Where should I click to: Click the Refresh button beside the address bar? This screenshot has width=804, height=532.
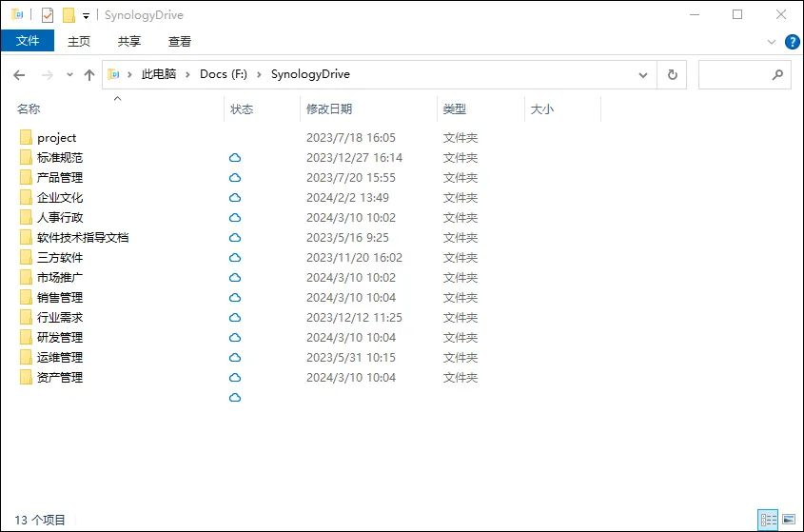672,74
